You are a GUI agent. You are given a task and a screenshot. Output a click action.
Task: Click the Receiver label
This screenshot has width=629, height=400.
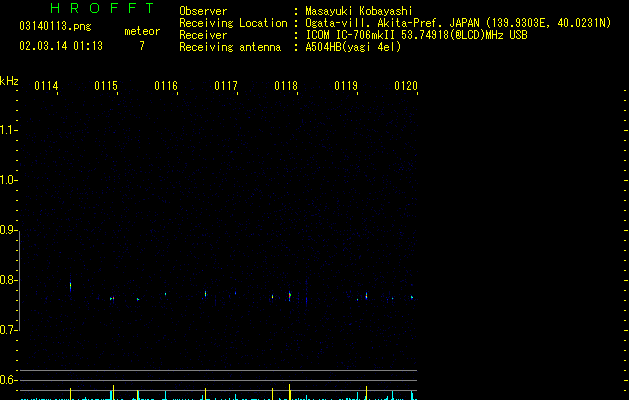tap(203, 35)
